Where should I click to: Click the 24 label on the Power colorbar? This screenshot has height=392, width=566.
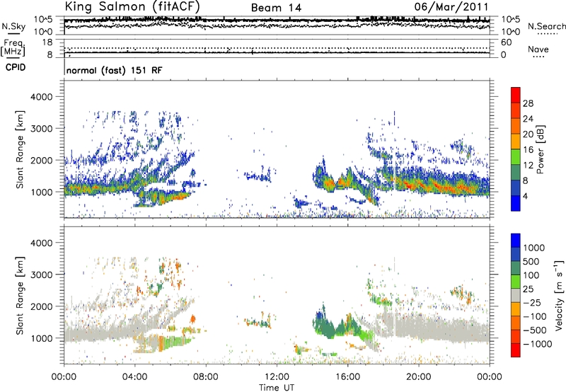pos(528,119)
